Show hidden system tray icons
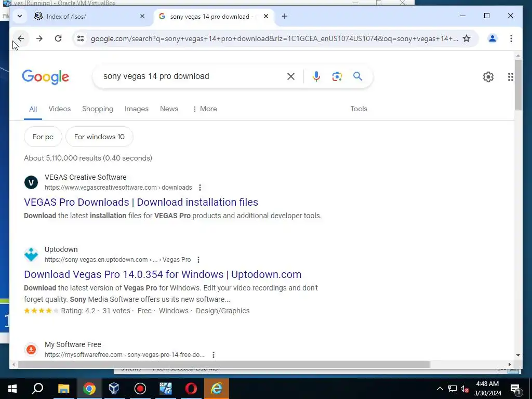The width and height of the screenshot is (532, 399). (440, 389)
